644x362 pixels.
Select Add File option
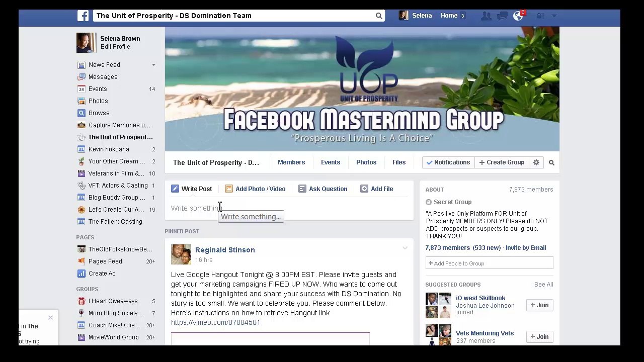click(x=376, y=189)
